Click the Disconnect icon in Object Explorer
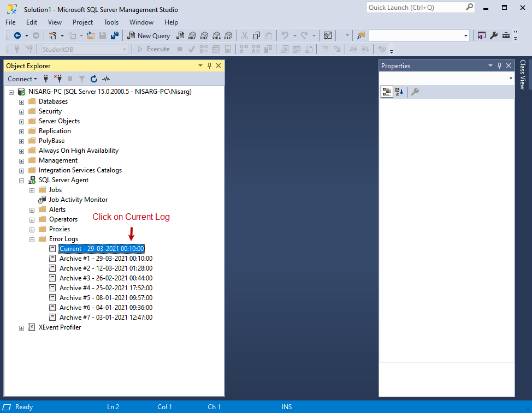 [58, 79]
